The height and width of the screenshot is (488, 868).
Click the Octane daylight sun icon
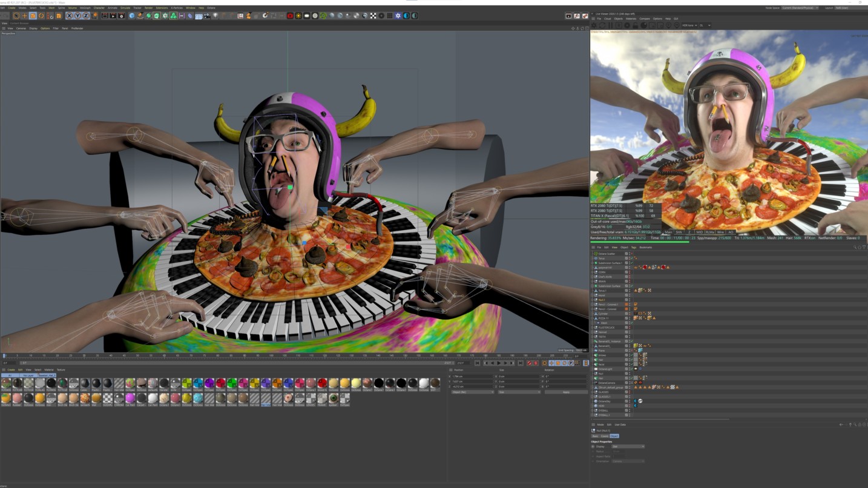pos(298,16)
